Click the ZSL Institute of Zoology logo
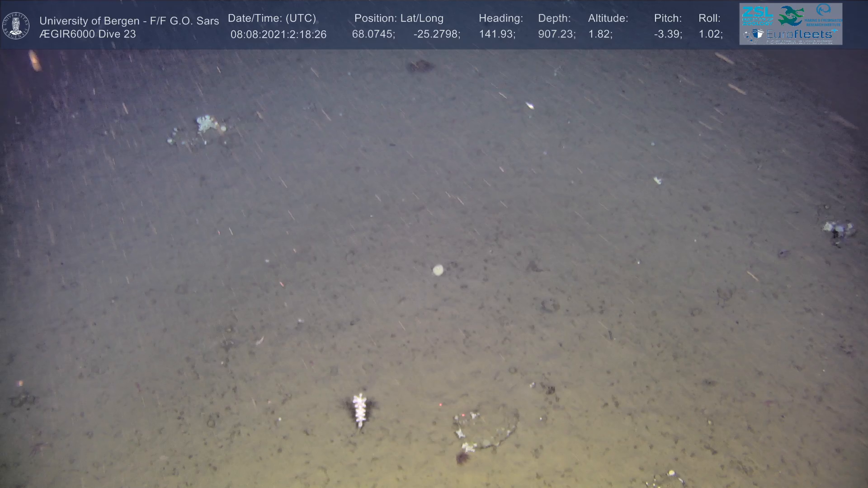868x488 pixels. point(757,16)
